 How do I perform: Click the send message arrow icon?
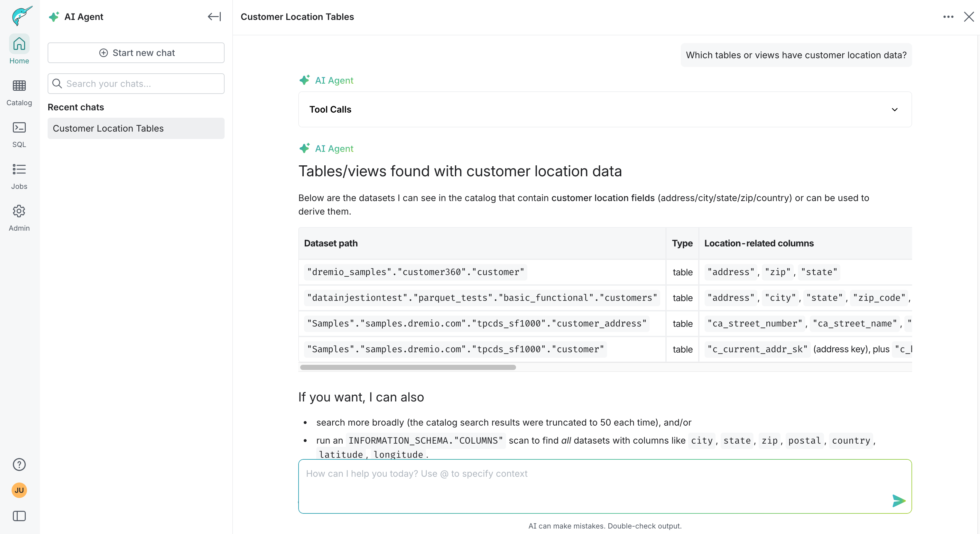pos(898,501)
